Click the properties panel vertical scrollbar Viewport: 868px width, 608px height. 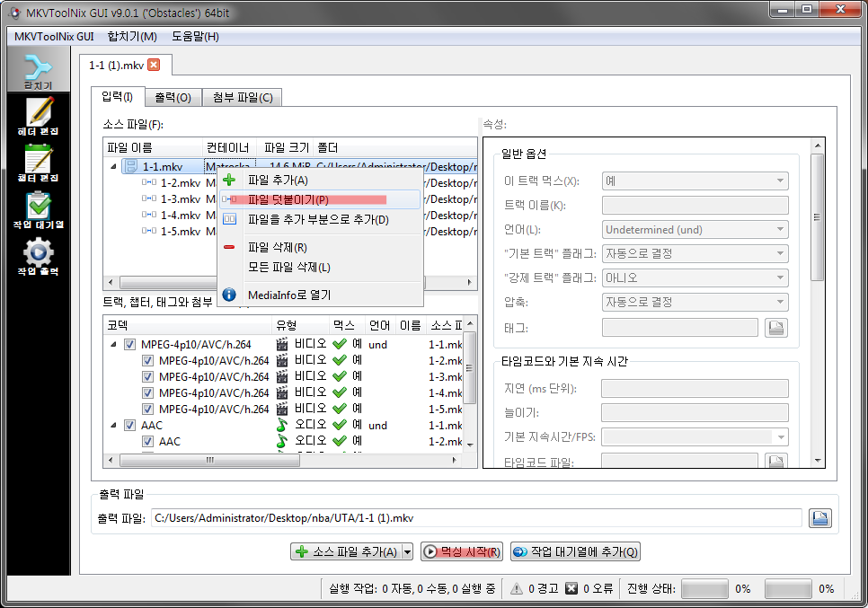click(818, 302)
